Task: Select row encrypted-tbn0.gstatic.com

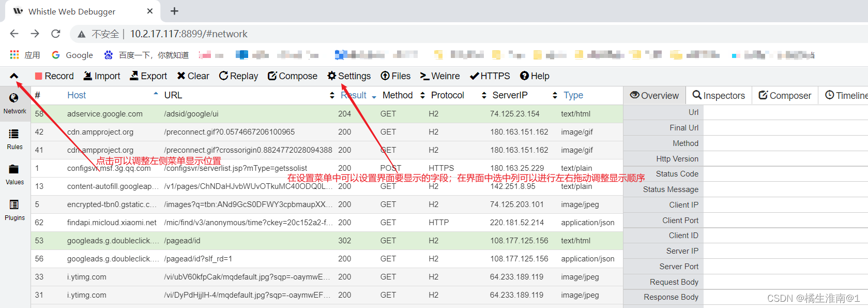Action: (327, 204)
